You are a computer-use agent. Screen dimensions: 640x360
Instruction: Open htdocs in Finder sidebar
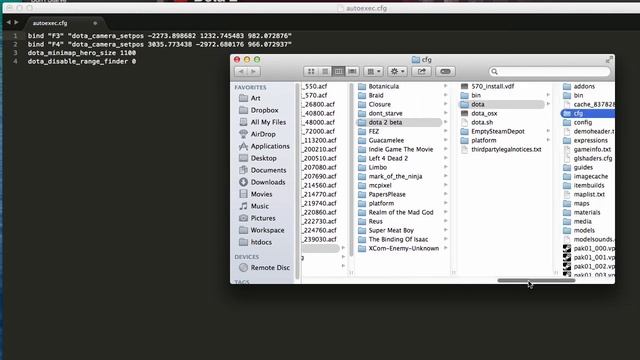coord(261,242)
